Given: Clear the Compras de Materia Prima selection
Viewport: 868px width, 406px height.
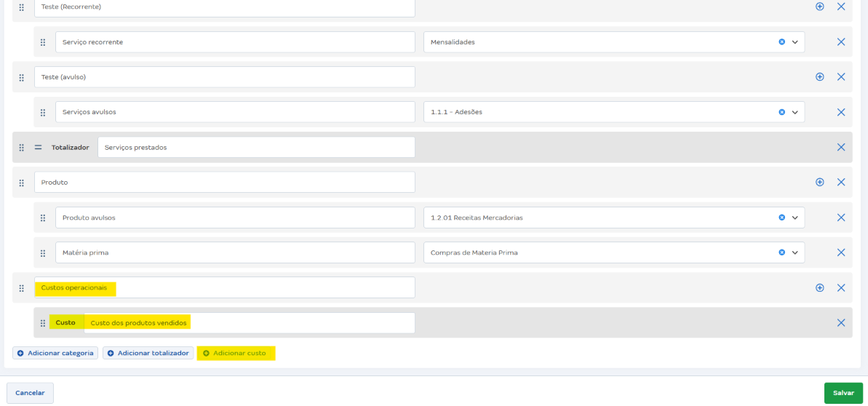Looking at the screenshot, I should point(781,252).
